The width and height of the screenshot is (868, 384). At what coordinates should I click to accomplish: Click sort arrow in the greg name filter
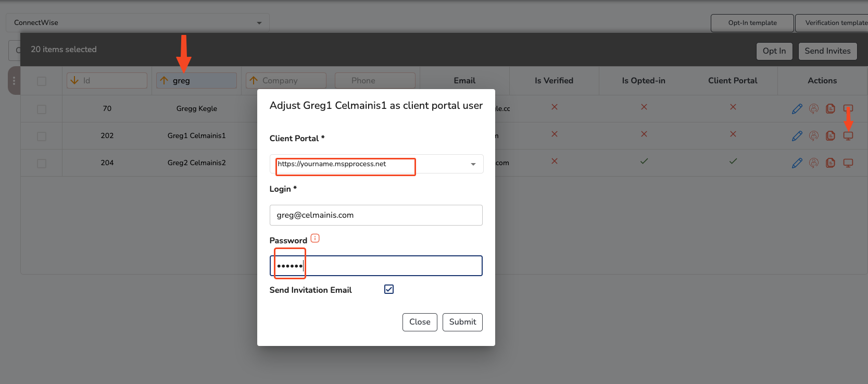click(164, 80)
